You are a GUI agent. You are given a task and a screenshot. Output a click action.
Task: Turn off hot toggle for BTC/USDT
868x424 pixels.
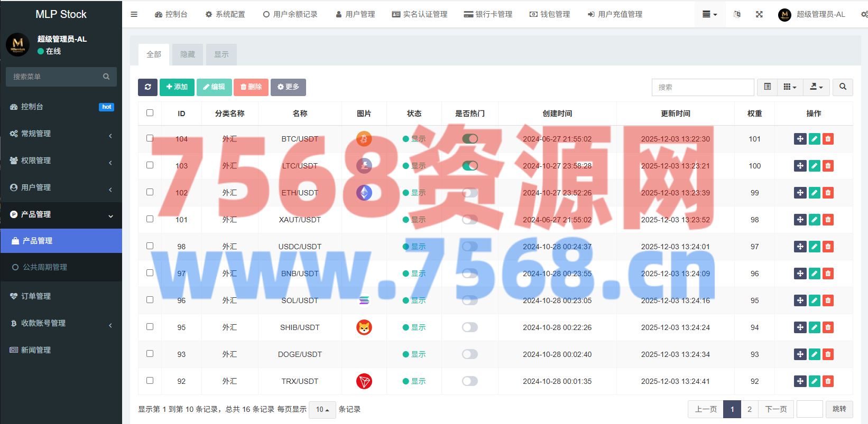tap(469, 139)
